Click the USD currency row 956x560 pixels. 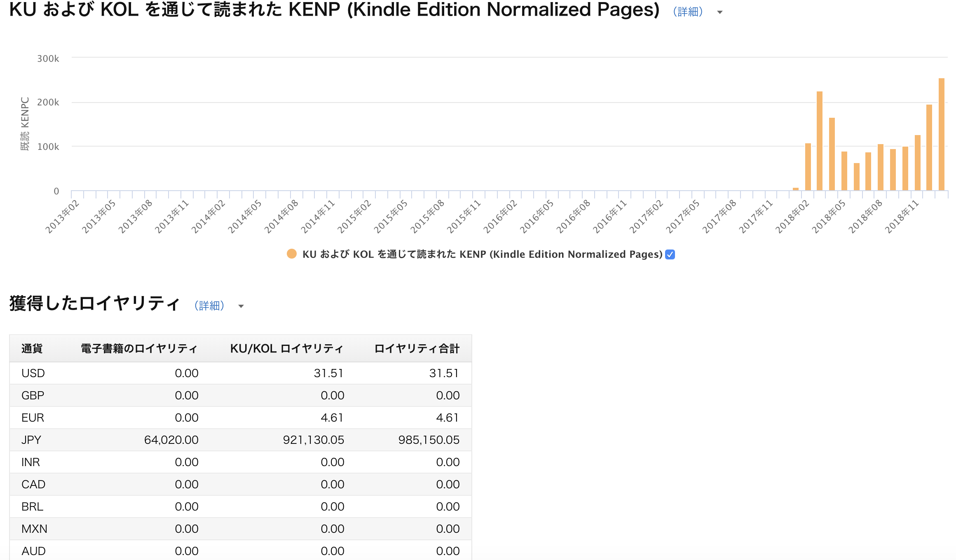pyautogui.click(x=241, y=373)
